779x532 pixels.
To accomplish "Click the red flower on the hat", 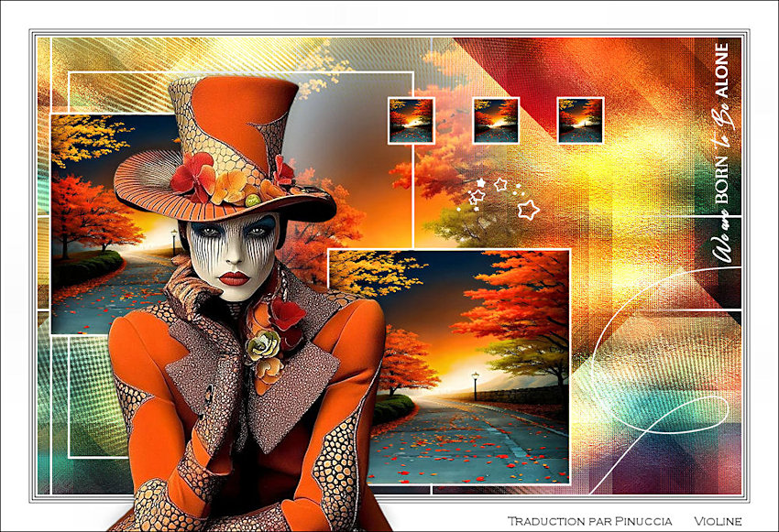I will 193,174.
